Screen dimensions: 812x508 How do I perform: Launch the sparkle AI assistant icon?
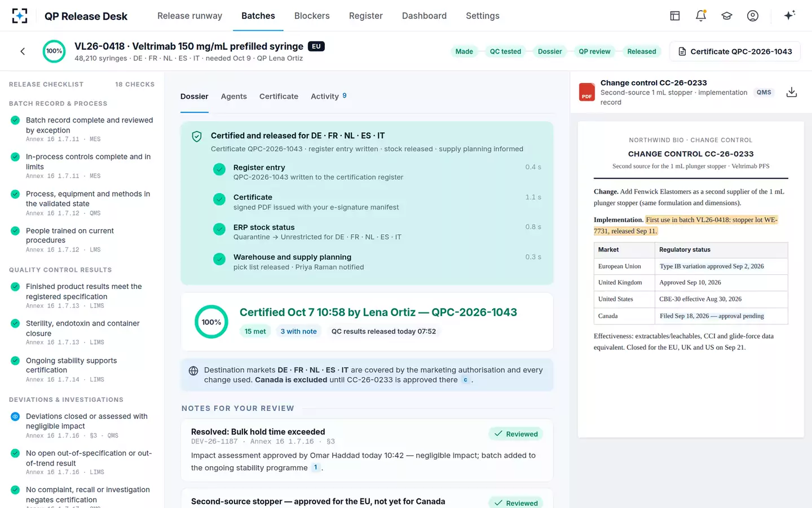789,15
